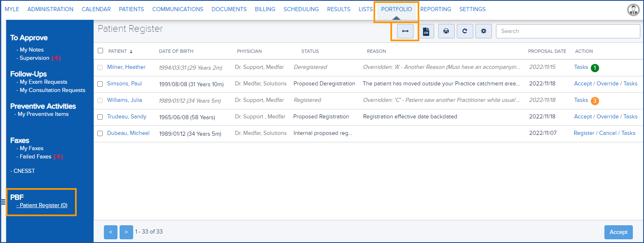Click the green task count badge
The width and height of the screenshot is (644, 243).
tap(594, 67)
